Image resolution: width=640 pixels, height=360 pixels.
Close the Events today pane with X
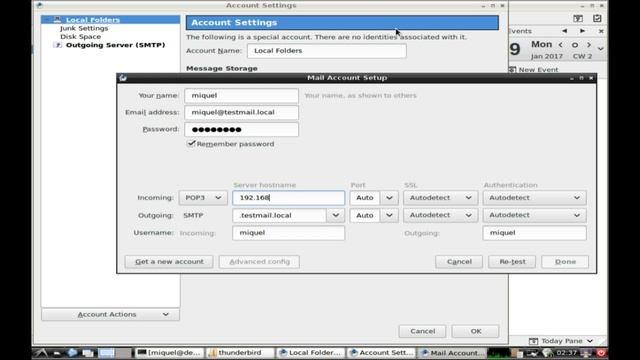pyautogui.click(x=601, y=31)
